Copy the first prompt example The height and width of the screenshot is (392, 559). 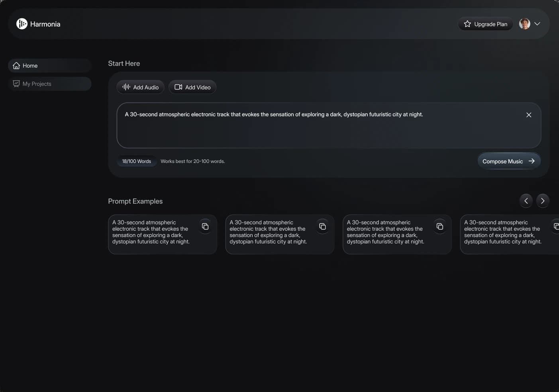(x=205, y=226)
